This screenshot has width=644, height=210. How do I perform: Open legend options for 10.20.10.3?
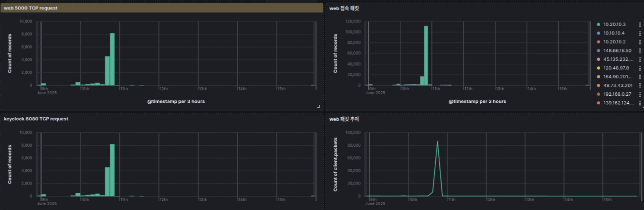coord(640,24)
